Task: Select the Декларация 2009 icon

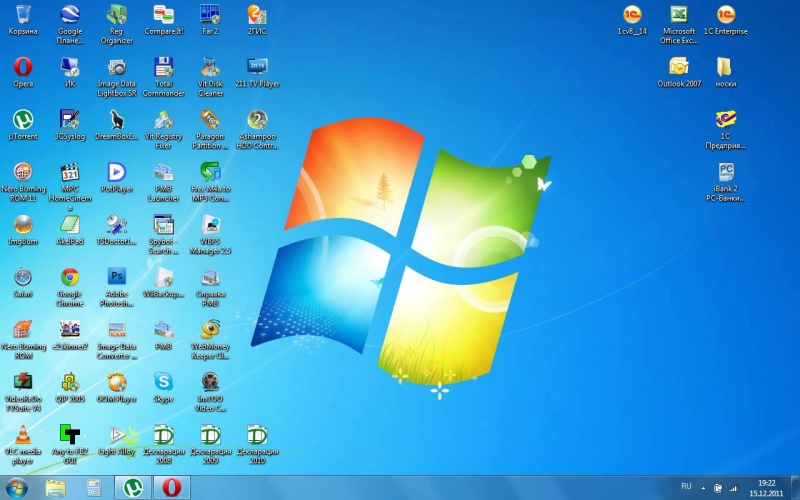Action: click(210, 435)
